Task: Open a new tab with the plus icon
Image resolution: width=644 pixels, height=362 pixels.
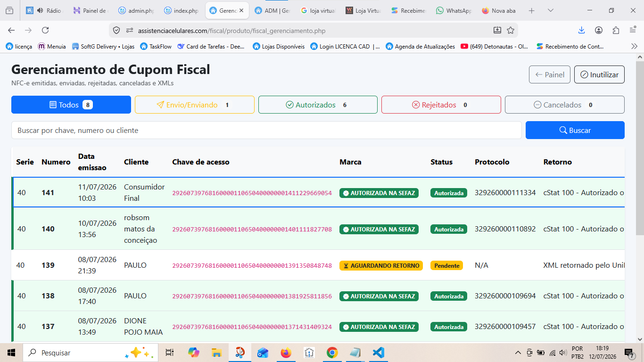Action: (531, 10)
